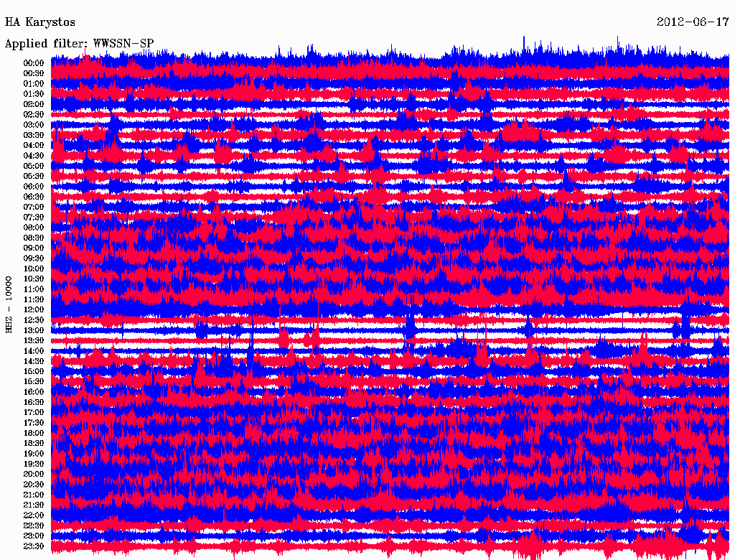Click the "Applied filter: WWSSN-SP" label
This screenshot has height=560, width=735.
point(79,44)
